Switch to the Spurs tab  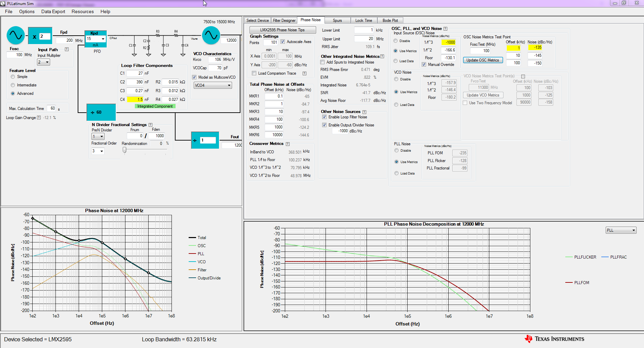337,21
